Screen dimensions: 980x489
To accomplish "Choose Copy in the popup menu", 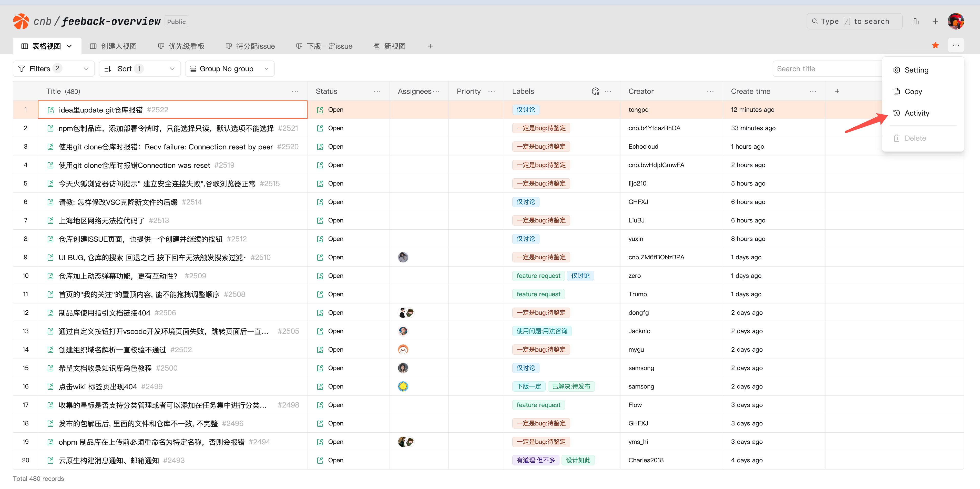I will 913,92.
